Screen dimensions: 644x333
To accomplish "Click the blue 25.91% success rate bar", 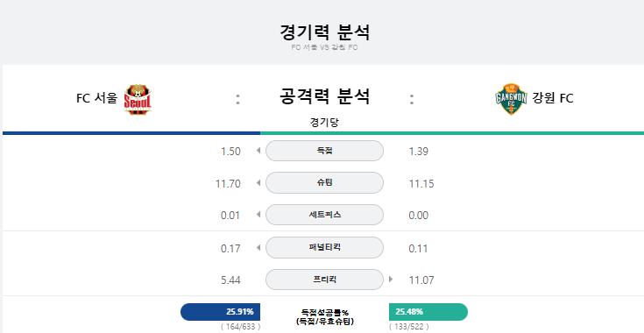I will 221,312.
